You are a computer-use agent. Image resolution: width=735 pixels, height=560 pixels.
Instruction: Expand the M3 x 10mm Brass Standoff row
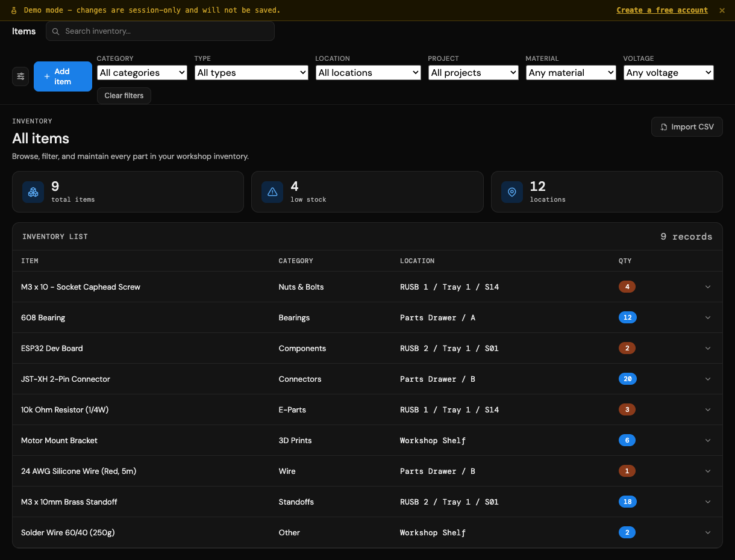pos(708,502)
